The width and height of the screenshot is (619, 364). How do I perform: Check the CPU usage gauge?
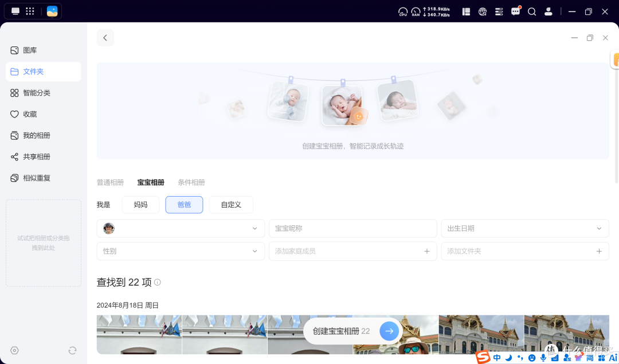point(403,12)
